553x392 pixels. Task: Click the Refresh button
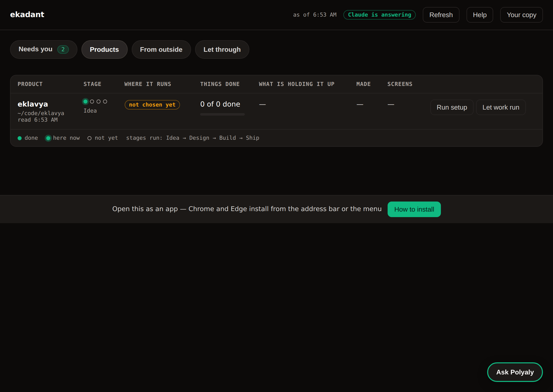pos(441,15)
